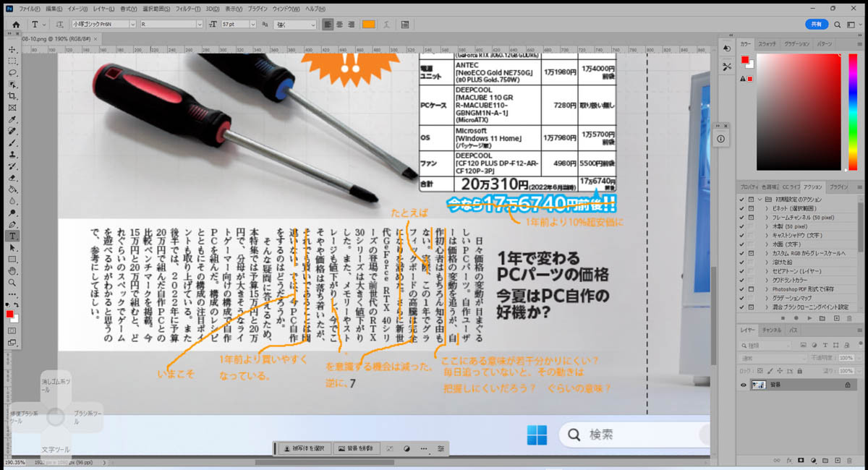Click the 被写体を選択 button
The width and height of the screenshot is (868, 470).
pos(305,448)
